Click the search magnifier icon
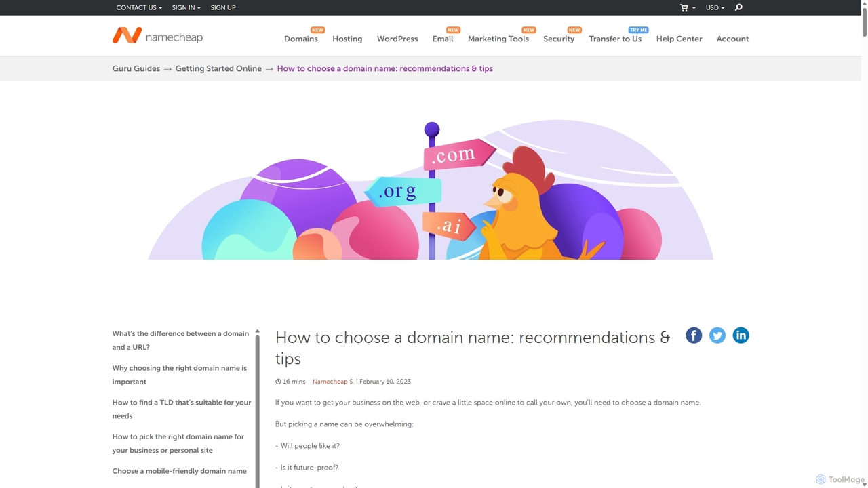The height and width of the screenshot is (488, 868). [738, 7]
